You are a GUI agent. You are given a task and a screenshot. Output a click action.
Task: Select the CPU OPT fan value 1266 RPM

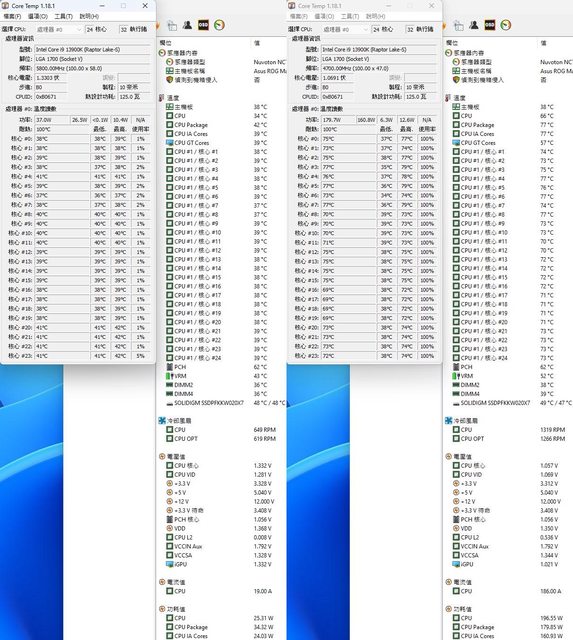[x=553, y=439]
